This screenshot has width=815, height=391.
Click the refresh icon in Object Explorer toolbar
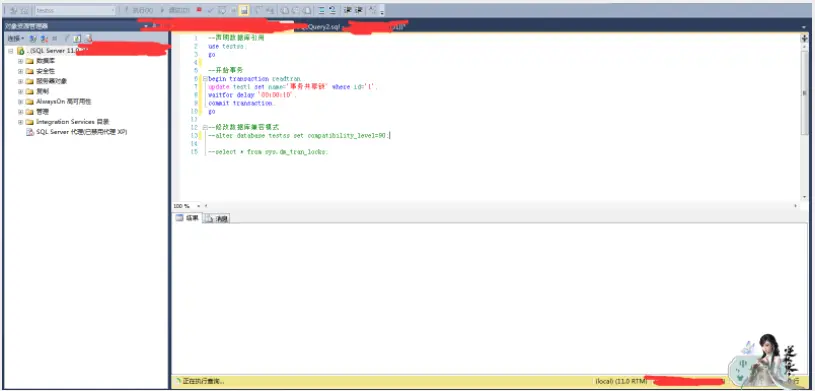77,39
